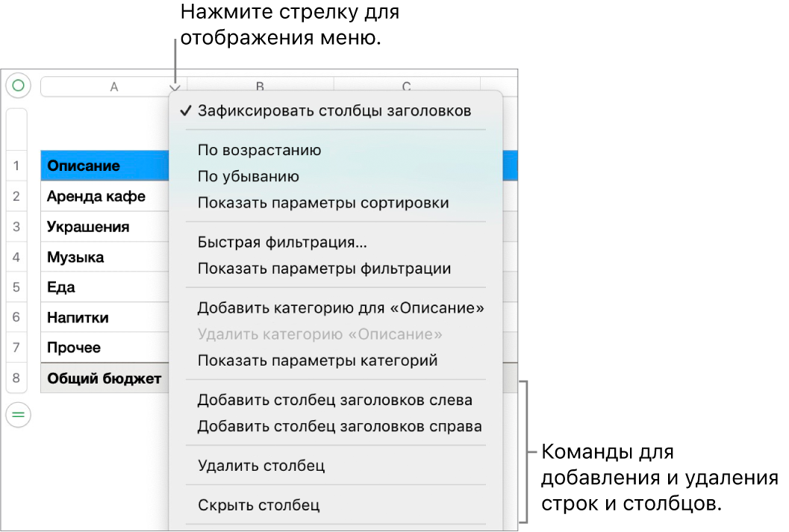Toggle 'Зафиксировать столбцы заголовков' checked item
This screenshot has height=532, width=789.
tap(336, 110)
